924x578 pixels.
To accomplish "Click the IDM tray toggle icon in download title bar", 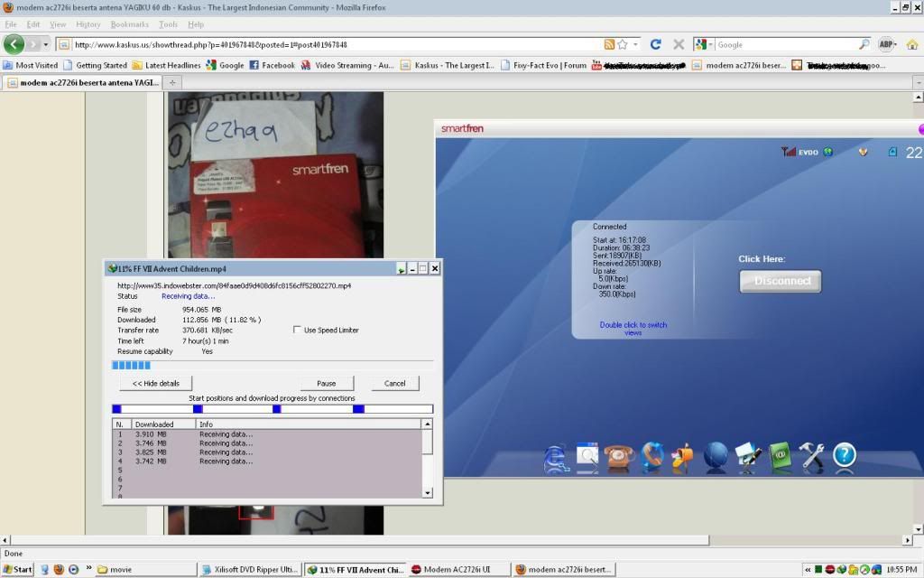I will pyautogui.click(x=402, y=269).
